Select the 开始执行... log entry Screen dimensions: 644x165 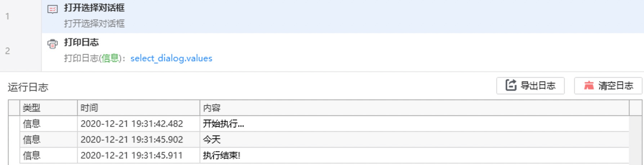click(x=223, y=124)
